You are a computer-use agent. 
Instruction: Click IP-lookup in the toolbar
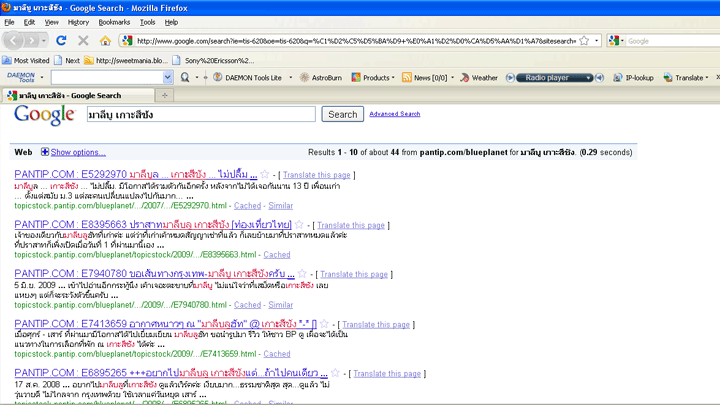pyautogui.click(x=633, y=78)
